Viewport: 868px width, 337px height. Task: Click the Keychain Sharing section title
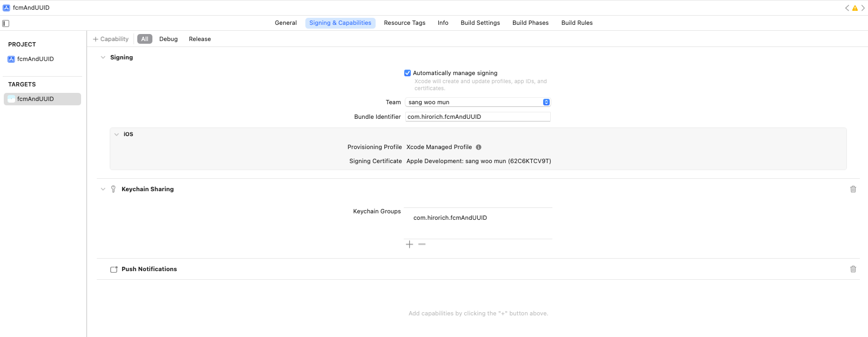tap(148, 189)
